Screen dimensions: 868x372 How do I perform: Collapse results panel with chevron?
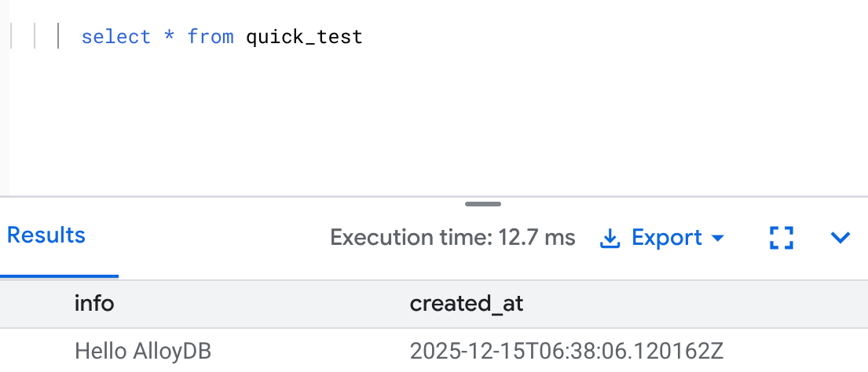[841, 238]
